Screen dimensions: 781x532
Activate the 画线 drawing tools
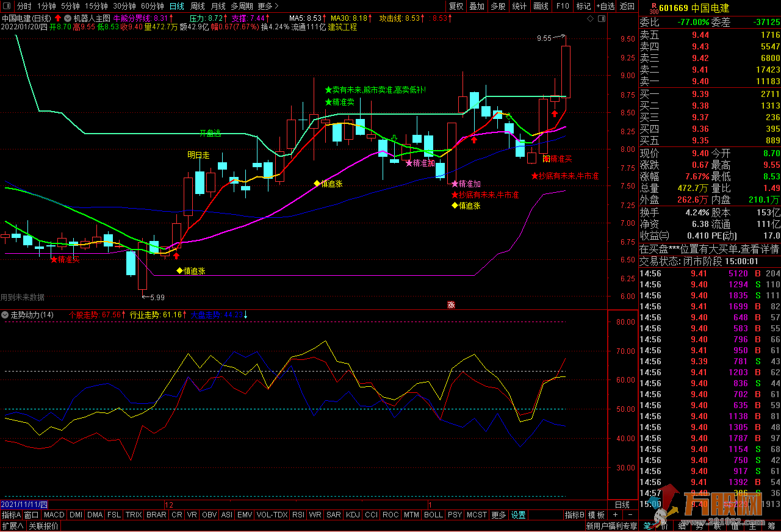pyautogui.click(x=541, y=6)
